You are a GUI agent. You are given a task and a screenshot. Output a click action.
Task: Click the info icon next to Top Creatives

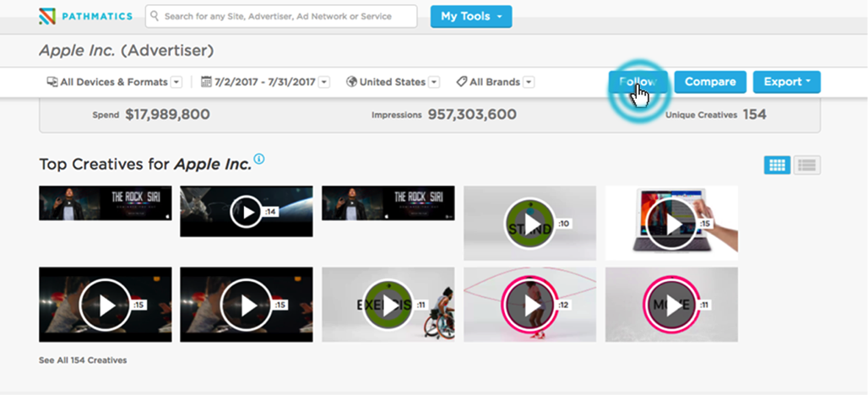pos(259,160)
